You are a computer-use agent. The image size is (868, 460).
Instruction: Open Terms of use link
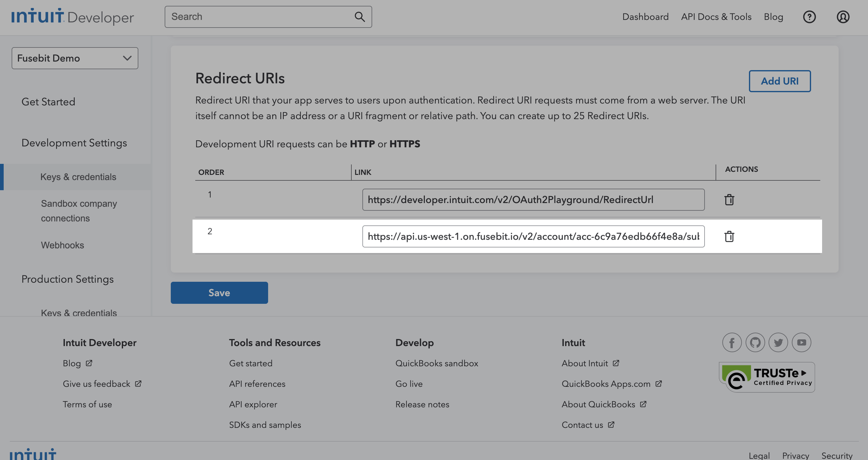(87, 404)
